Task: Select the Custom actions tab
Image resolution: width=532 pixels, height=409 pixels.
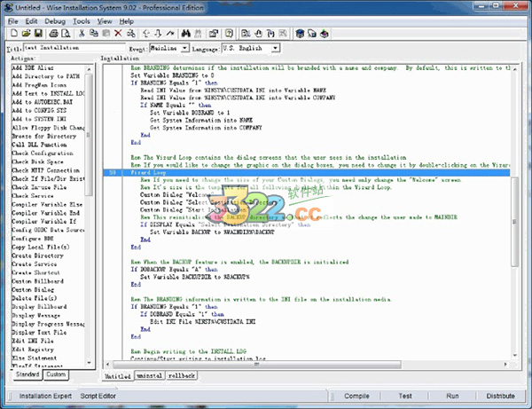Action: 56,376
